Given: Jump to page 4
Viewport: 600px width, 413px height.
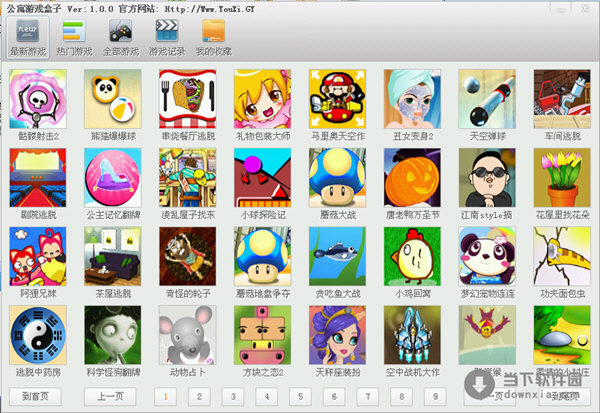Looking at the screenshot, I should [267, 397].
